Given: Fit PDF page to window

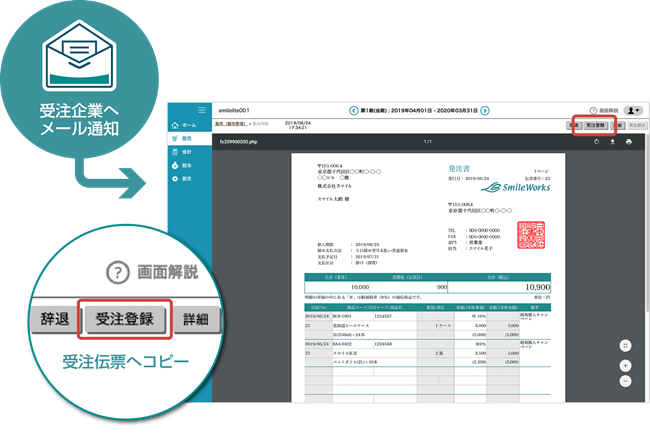Looking at the screenshot, I should pyautogui.click(x=625, y=346).
